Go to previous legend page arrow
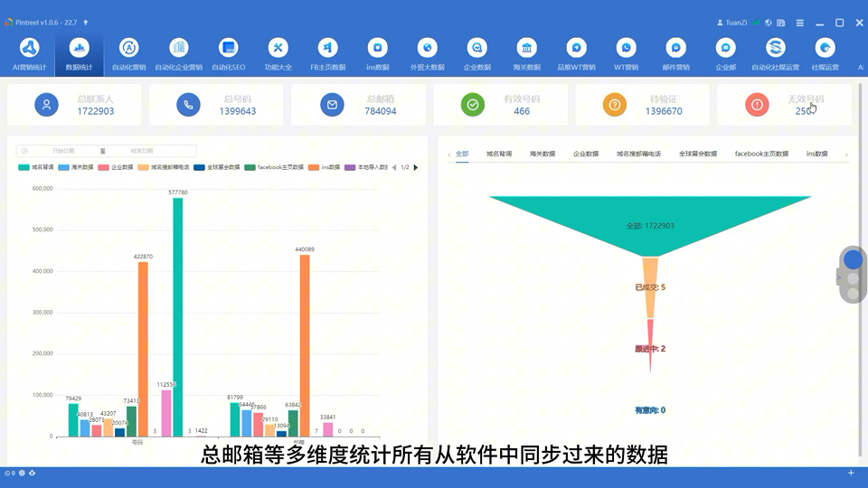 394,167
